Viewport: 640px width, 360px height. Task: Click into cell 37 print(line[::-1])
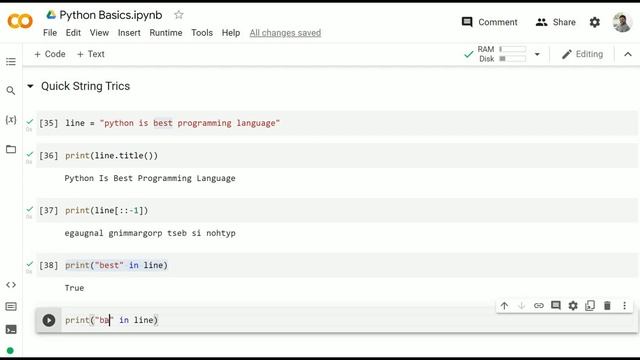tap(107, 211)
